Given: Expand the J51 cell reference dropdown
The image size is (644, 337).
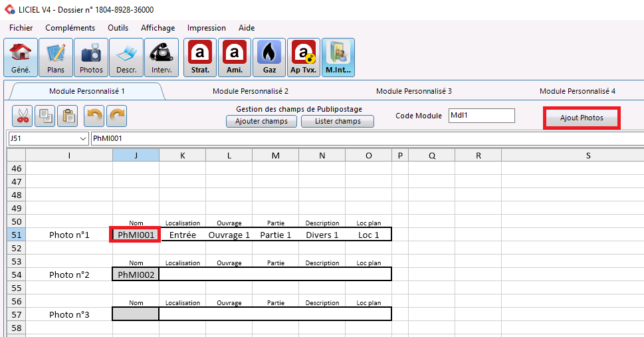Looking at the screenshot, I should click(83, 138).
